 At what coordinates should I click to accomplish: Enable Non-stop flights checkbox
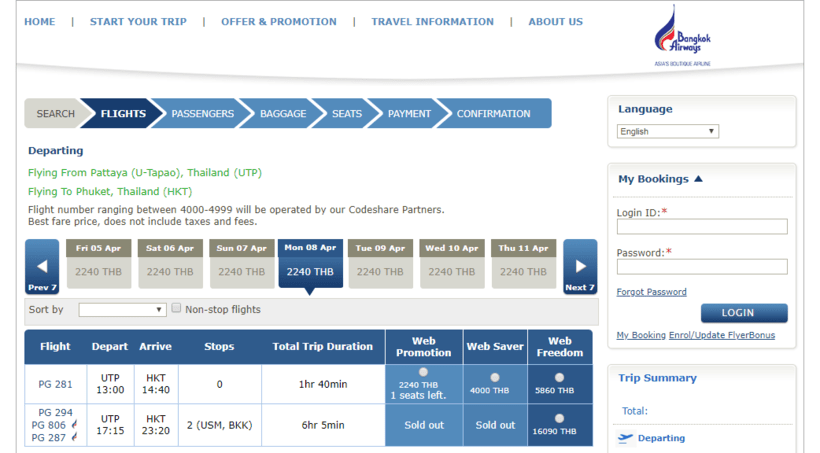[176, 309]
